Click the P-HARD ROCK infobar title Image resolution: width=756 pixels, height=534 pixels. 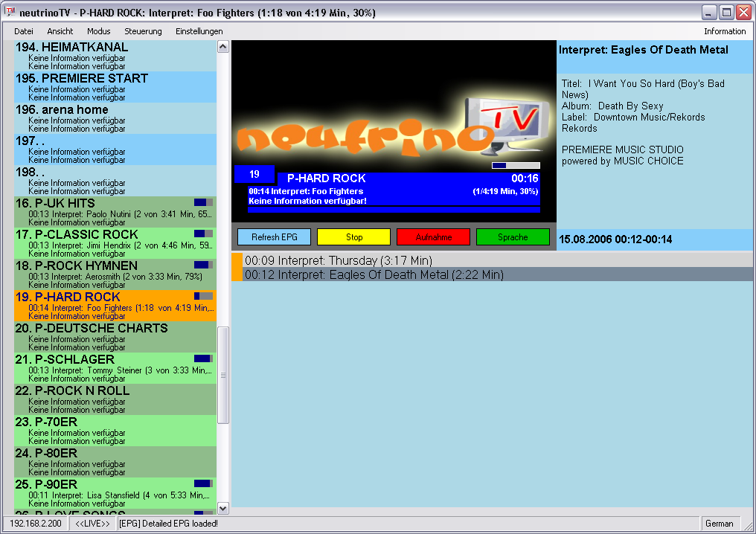(x=327, y=178)
